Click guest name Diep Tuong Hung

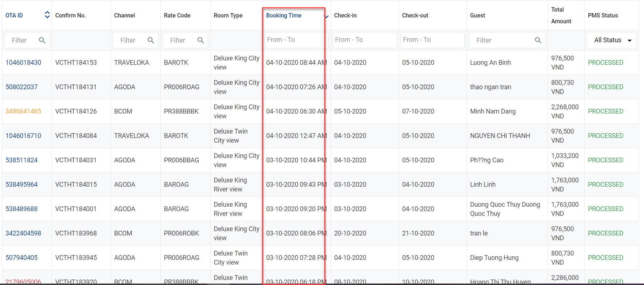point(495,258)
